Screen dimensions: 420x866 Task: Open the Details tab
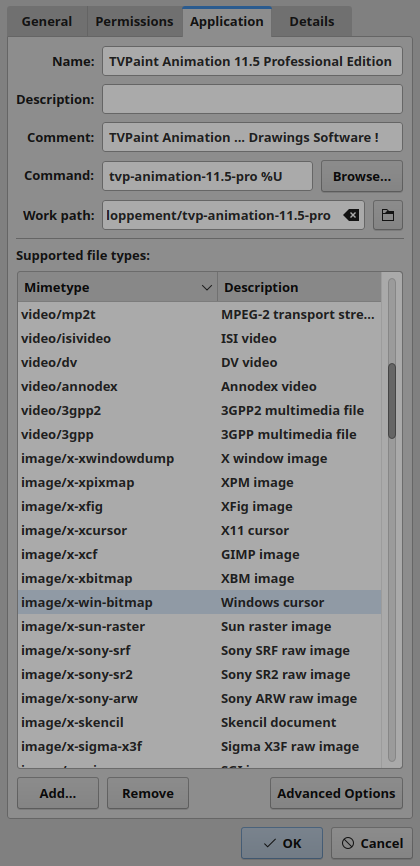point(312,22)
